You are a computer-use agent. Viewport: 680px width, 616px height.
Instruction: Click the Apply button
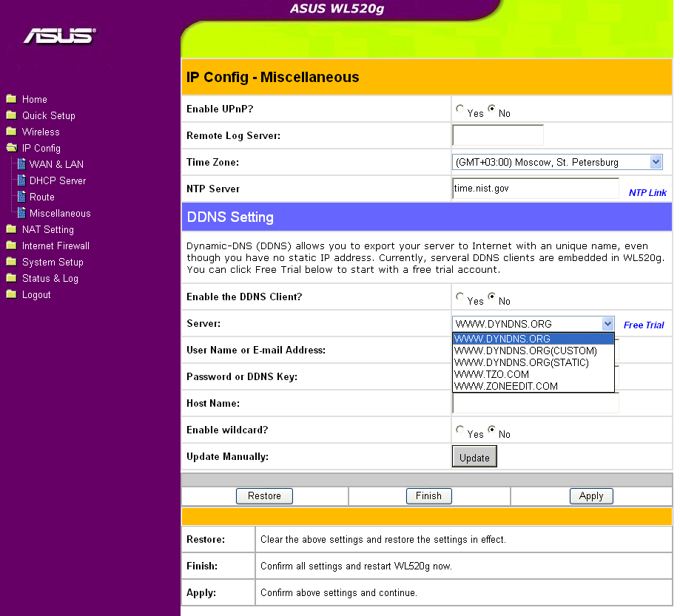pos(591,496)
